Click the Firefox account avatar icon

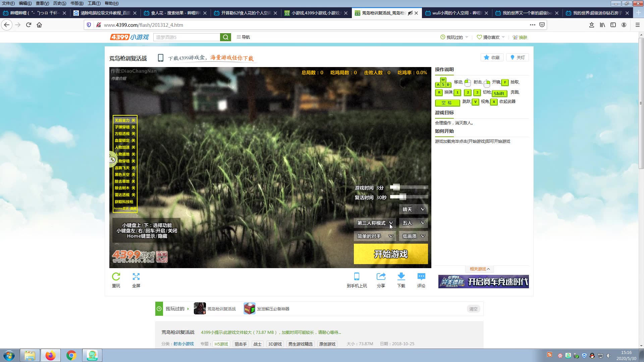click(624, 25)
